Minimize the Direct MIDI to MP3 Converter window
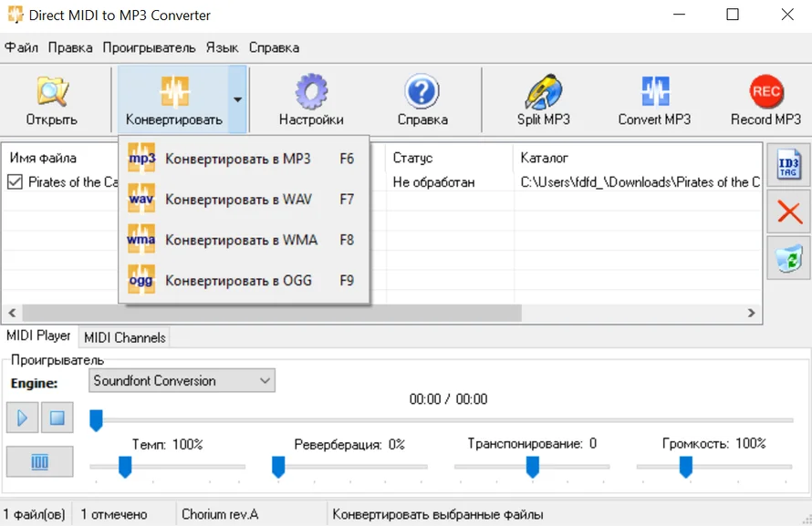The image size is (812, 526). click(679, 15)
